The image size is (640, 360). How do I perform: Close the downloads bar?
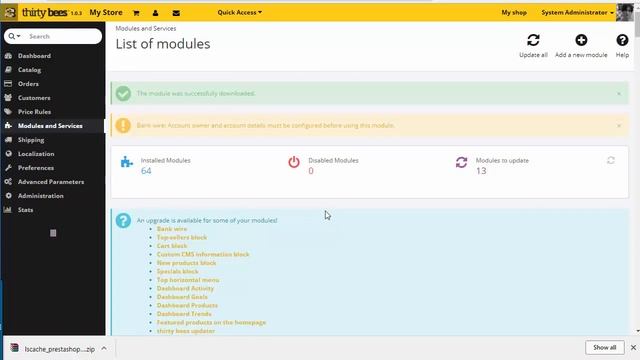633,348
